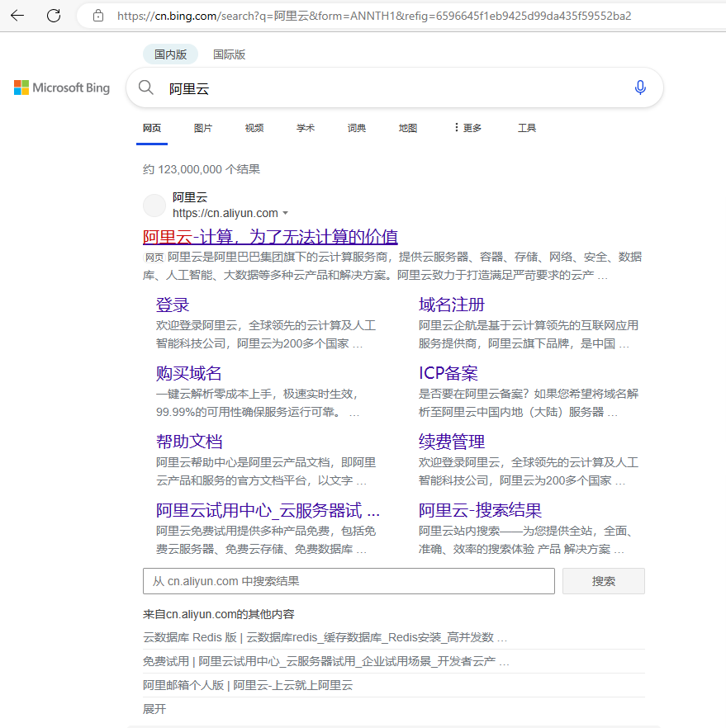The width and height of the screenshot is (726, 728).
Task: Click the browser address bar URL
Action: [x=374, y=16]
